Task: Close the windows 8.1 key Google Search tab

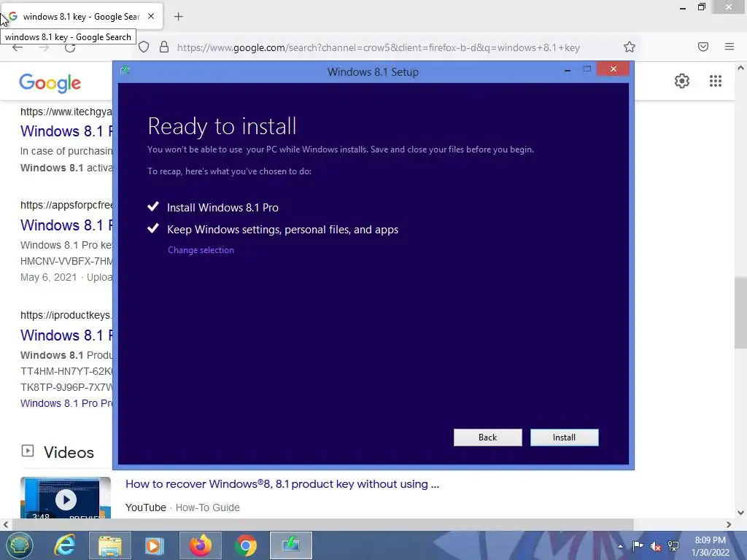Action: pyautogui.click(x=151, y=16)
